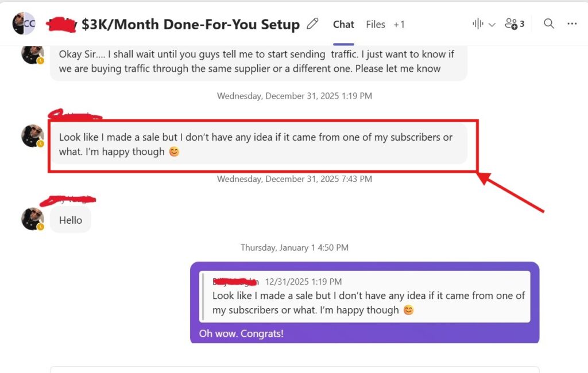Open profile avatar beside the boxed sale message
Screen dimensions: 588x373
(32, 136)
